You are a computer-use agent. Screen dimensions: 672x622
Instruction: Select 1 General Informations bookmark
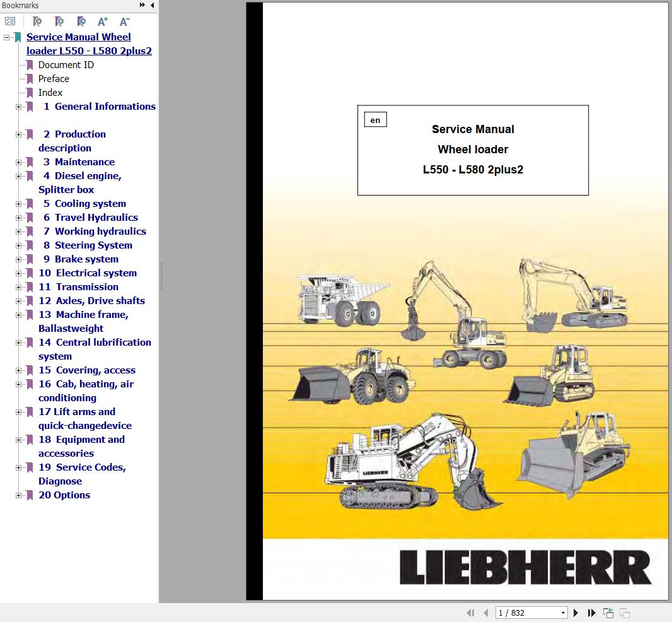pos(100,107)
